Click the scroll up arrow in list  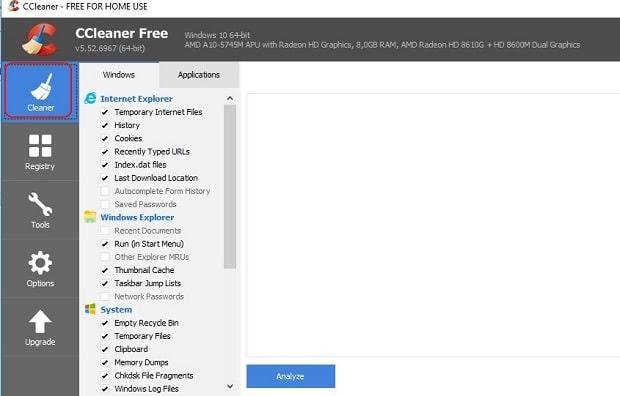click(x=230, y=98)
